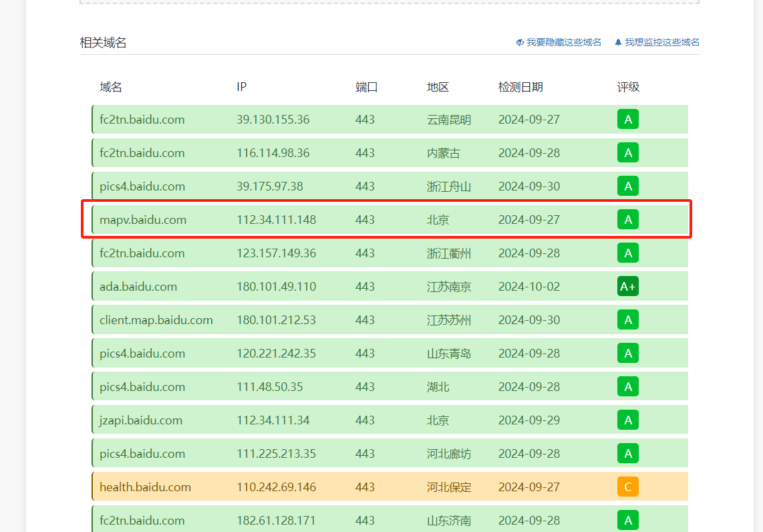763x532 pixels.
Task: Click the A+ rating badge for ada.baidu.com
Action: point(628,286)
